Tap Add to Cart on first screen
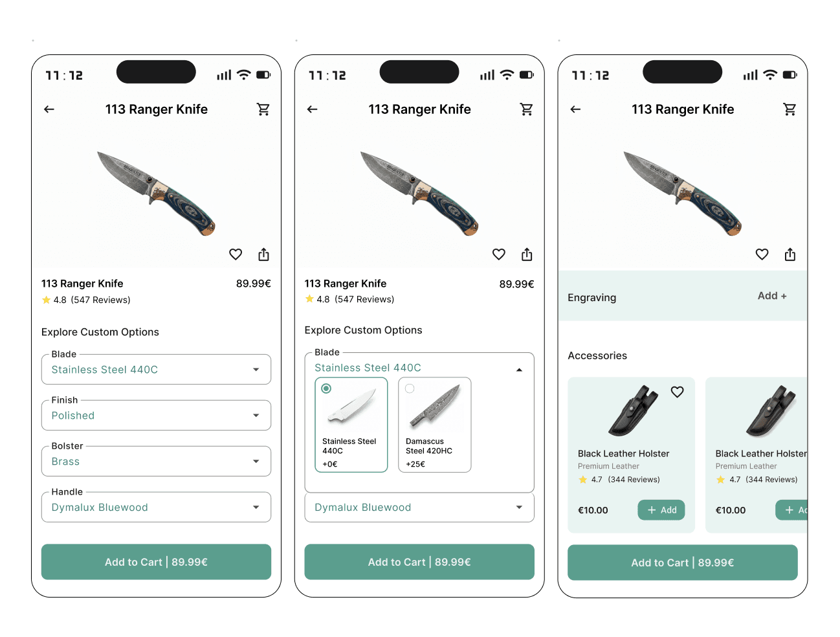 pyautogui.click(x=156, y=562)
